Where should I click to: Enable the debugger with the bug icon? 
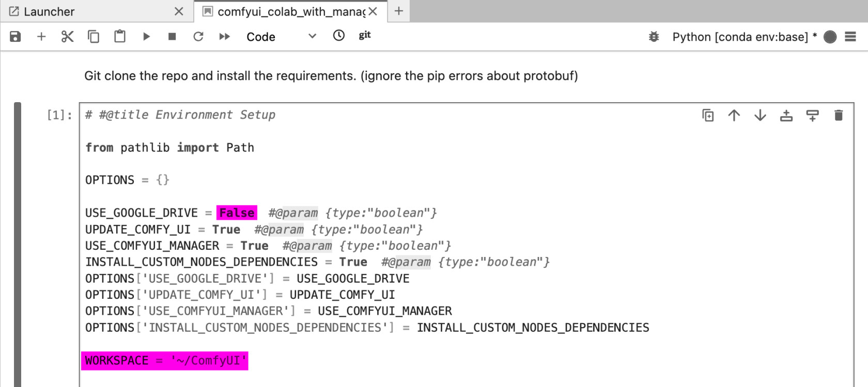pyautogui.click(x=654, y=37)
